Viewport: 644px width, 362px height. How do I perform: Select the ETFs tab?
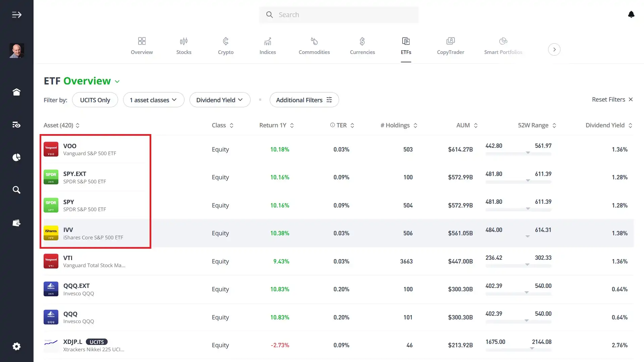(x=406, y=46)
